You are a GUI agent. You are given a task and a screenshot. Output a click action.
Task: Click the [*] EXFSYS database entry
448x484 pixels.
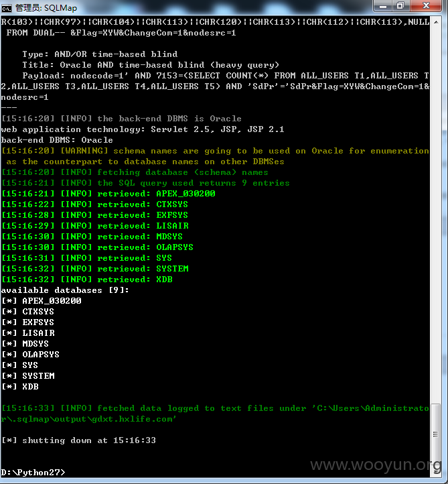coord(27,322)
